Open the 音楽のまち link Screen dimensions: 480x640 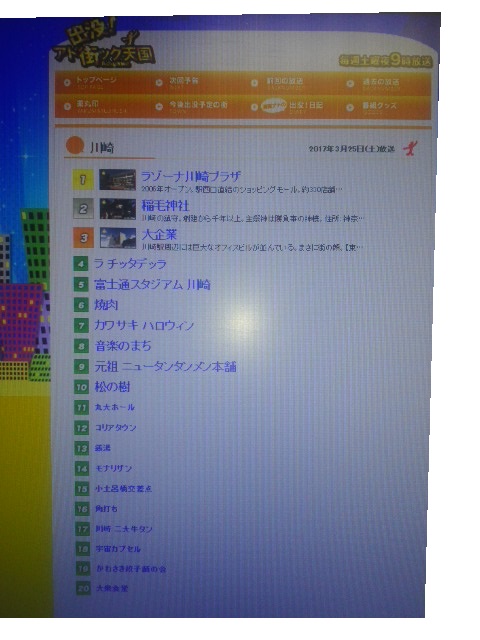(x=123, y=346)
